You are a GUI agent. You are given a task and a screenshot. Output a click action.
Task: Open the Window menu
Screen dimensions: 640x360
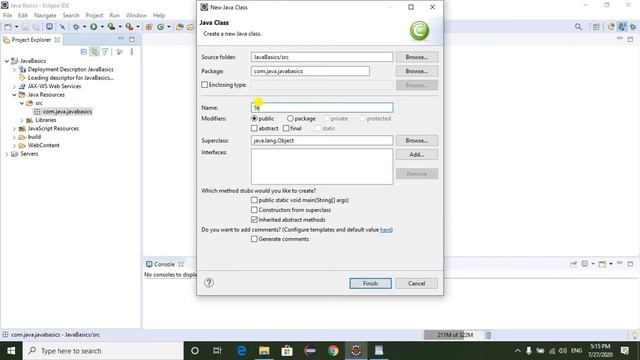point(136,16)
